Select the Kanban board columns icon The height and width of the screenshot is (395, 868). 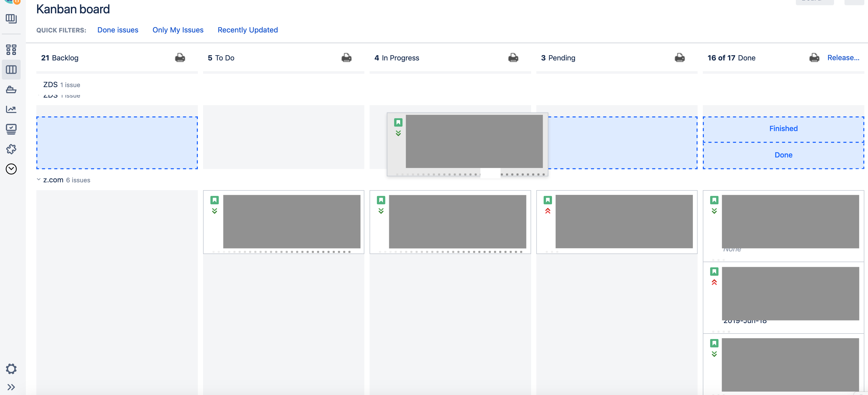pos(11,70)
